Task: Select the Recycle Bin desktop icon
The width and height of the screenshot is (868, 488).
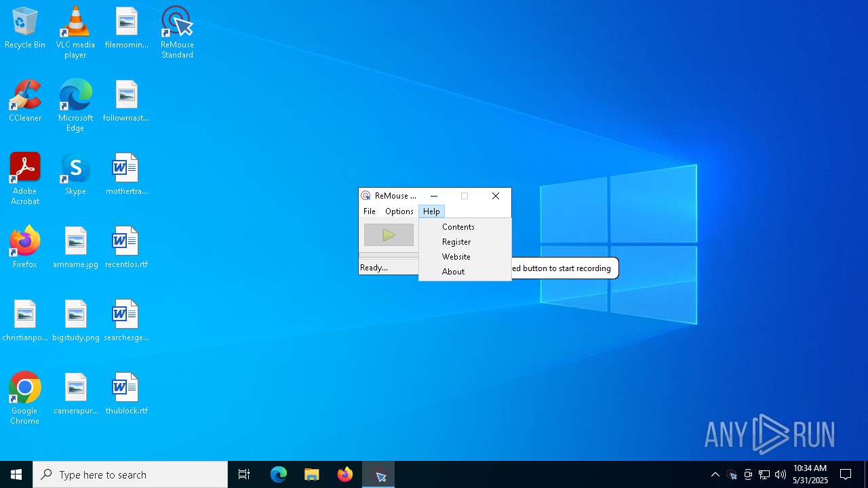Action: [x=25, y=28]
